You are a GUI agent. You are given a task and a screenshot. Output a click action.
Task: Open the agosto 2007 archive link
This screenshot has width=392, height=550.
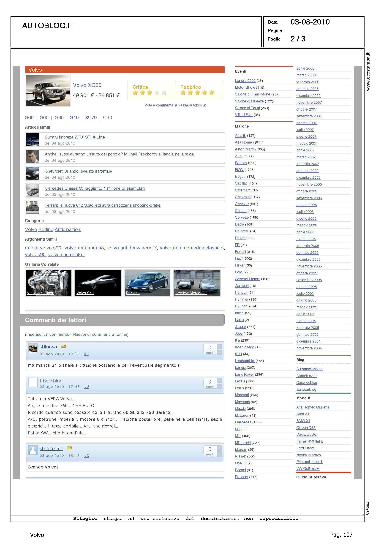coord(306,123)
